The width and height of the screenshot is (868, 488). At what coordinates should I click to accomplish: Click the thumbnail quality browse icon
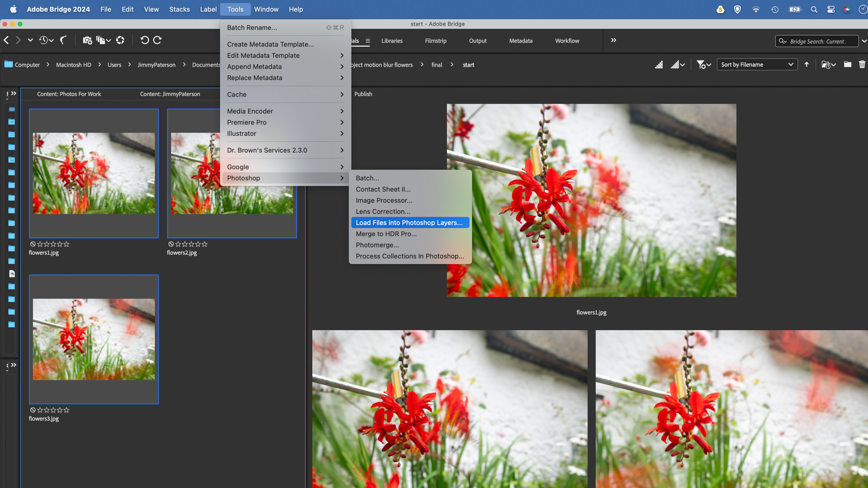pos(659,65)
